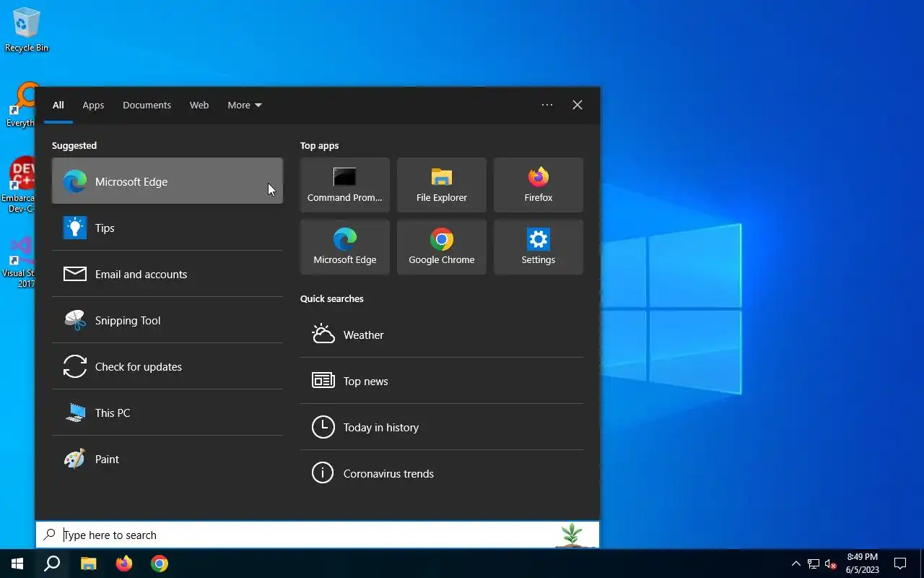The height and width of the screenshot is (578, 924).
Task: Open Google Chrome from the taskbar
Action: point(160,564)
